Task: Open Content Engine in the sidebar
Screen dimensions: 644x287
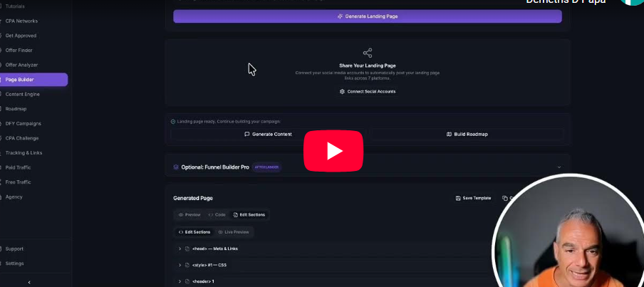Action: 23,95
